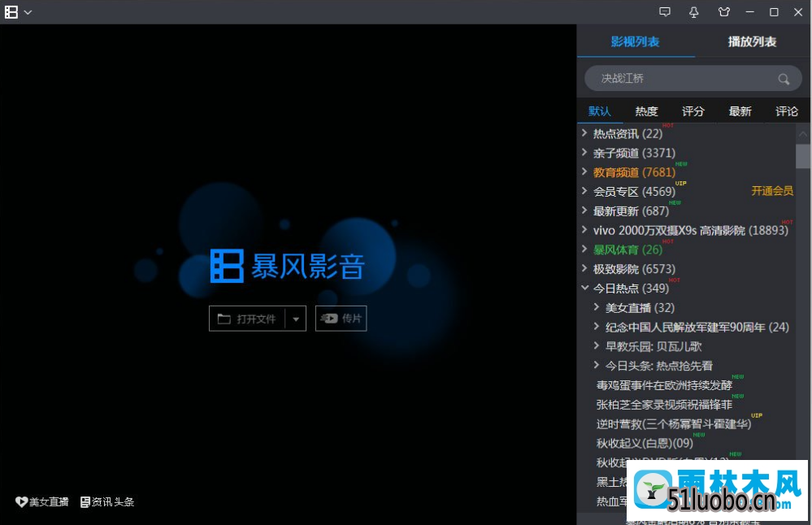This screenshot has width=812, height=525.
Task: Expand the 极致影院 (6573) category
Action: [584, 268]
